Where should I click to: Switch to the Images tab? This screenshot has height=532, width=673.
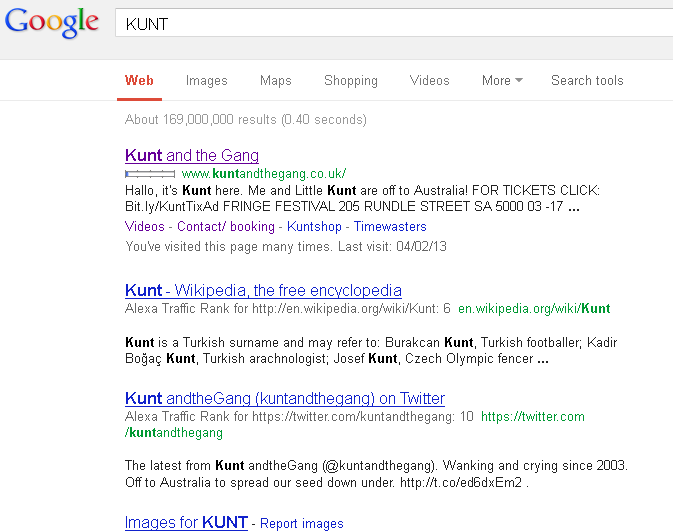206,81
